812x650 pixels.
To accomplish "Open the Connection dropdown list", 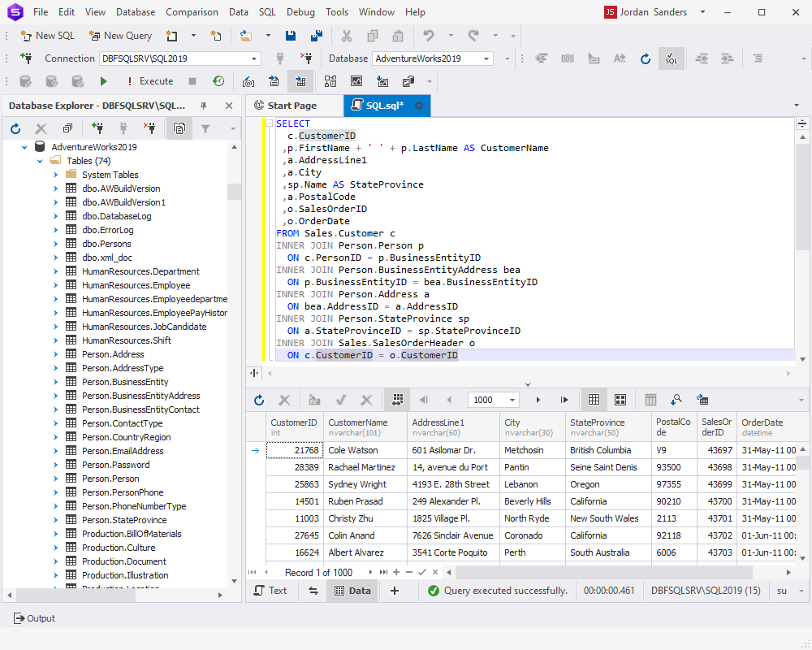I will point(254,58).
